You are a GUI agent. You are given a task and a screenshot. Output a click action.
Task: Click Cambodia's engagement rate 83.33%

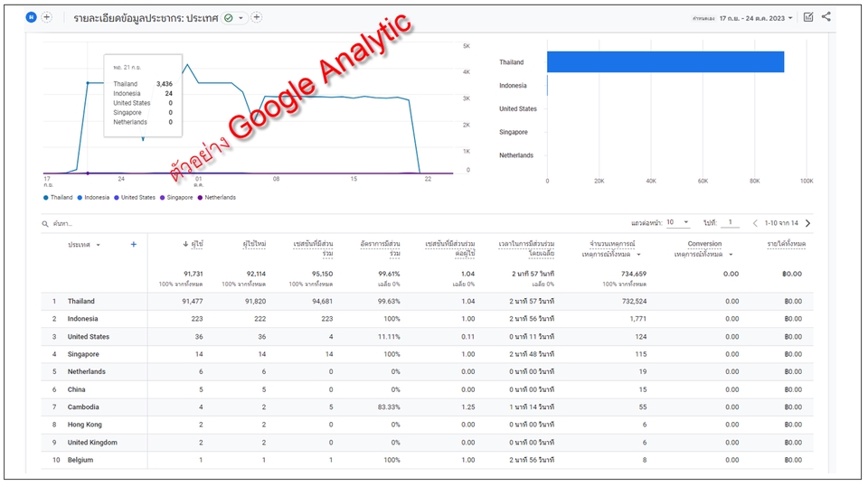click(389, 407)
